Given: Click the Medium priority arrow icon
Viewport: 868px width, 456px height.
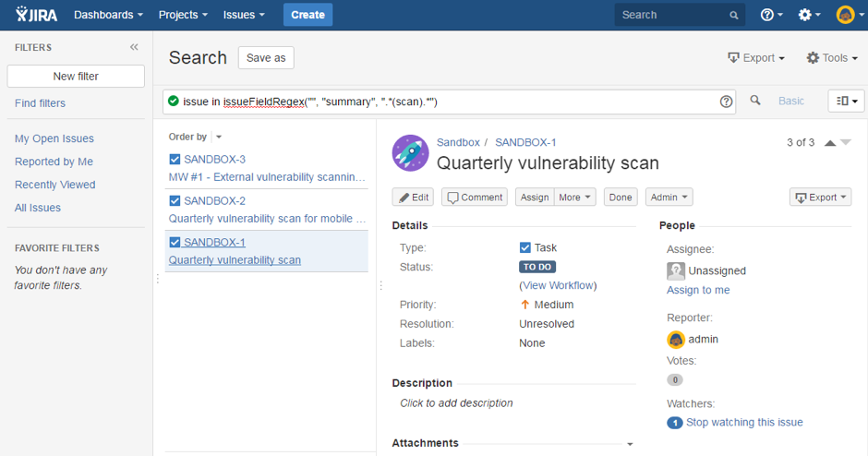Looking at the screenshot, I should pos(524,305).
